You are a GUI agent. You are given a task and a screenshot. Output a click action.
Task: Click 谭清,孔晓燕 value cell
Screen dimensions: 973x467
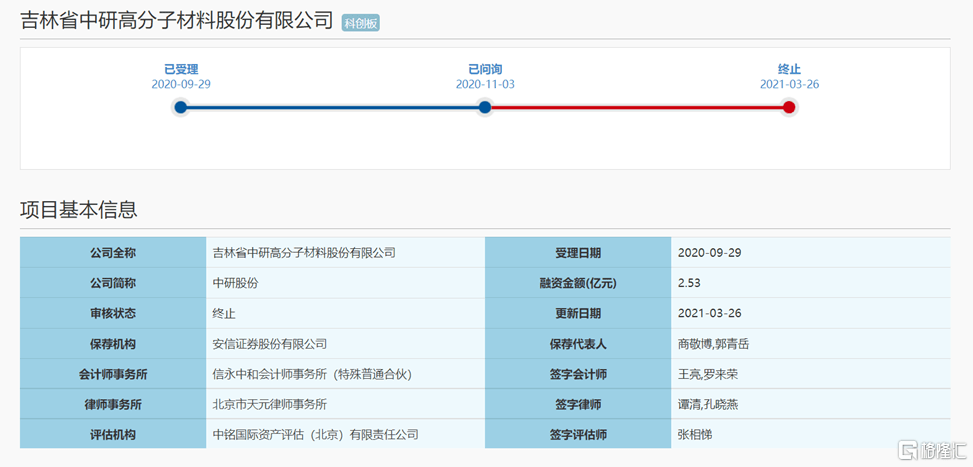coord(810,404)
